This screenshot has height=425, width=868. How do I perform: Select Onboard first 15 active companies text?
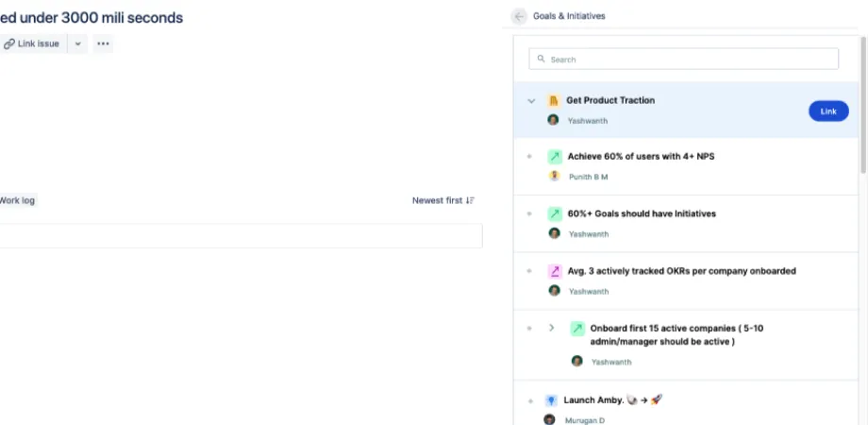click(676, 334)
